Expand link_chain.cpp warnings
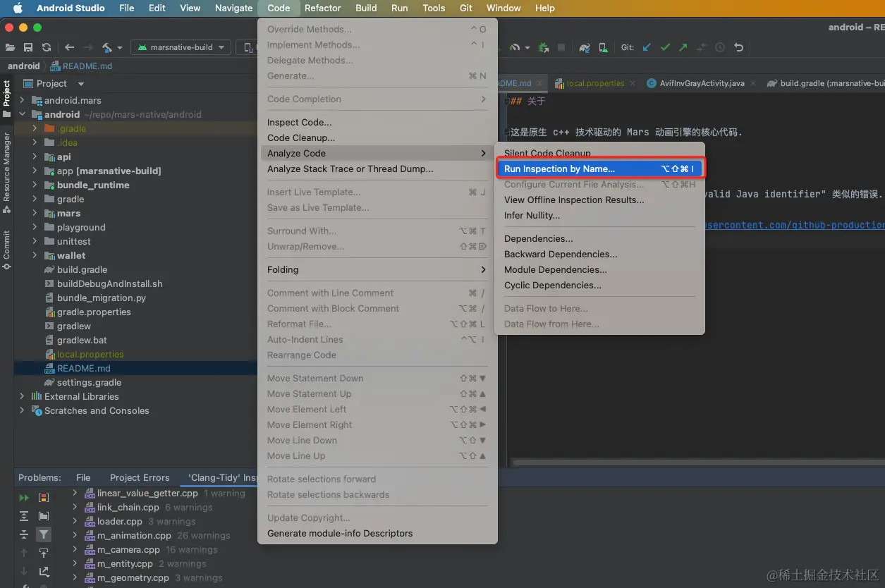The width and height of the screenshot is (885, 588). click(x=75, y=507)
